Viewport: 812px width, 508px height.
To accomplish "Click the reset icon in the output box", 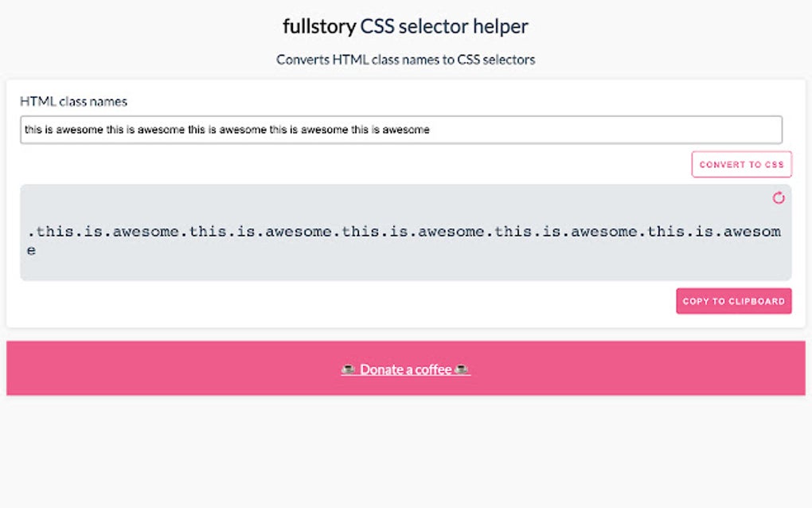I will coord(779,198).
